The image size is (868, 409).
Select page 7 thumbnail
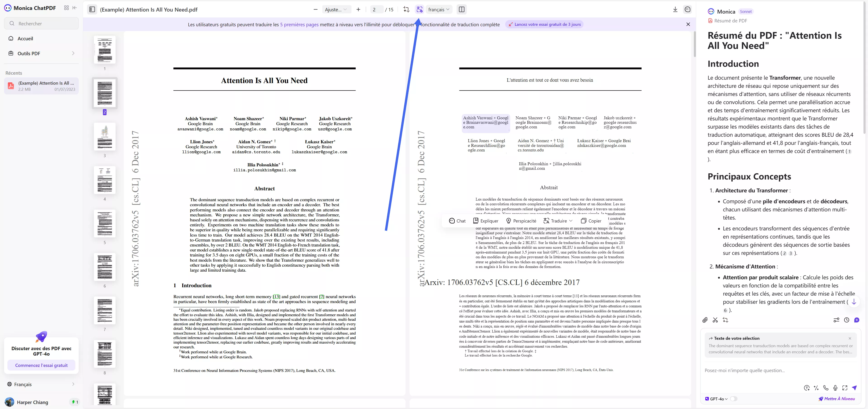click(105, 311)
